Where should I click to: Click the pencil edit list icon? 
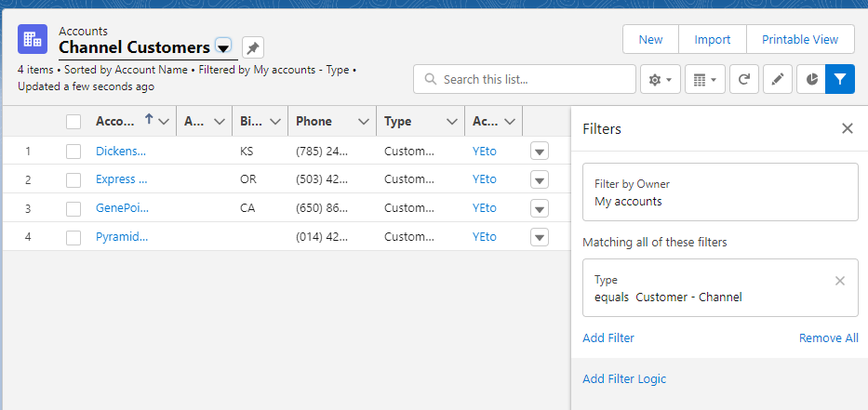777,80
